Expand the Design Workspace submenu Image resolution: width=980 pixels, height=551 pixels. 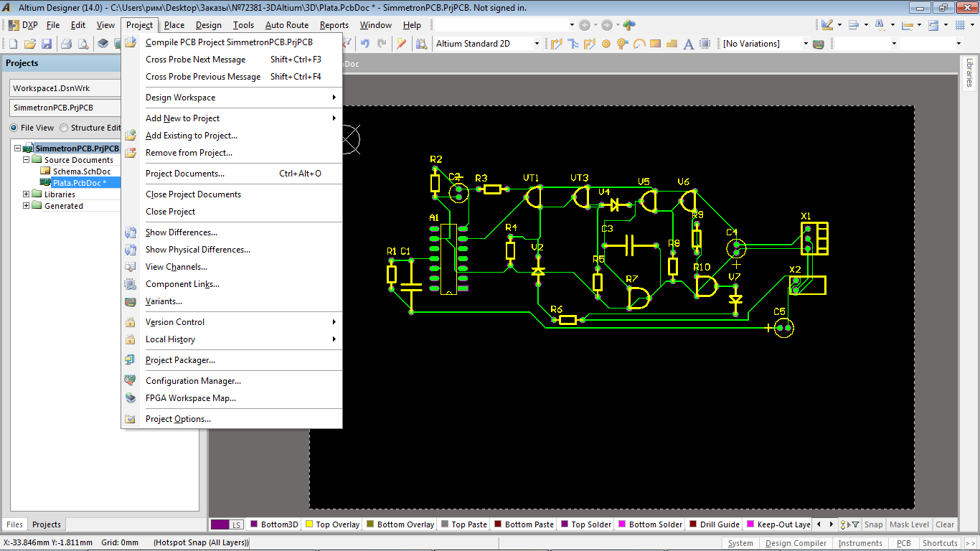tap(232, 98)
